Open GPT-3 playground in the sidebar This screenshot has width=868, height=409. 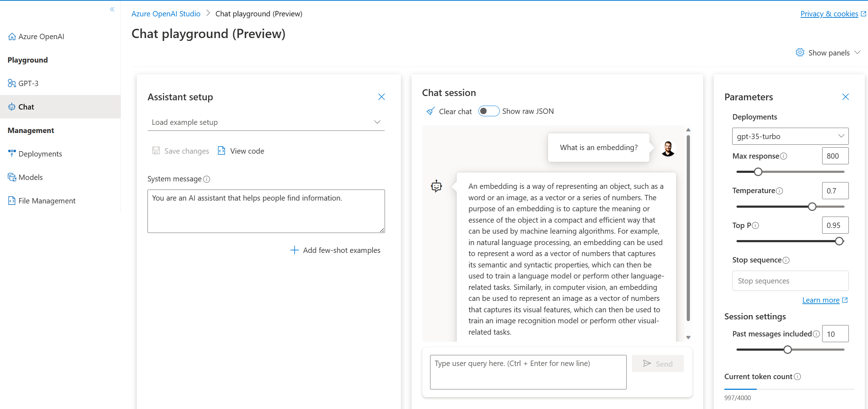(28, 83)
